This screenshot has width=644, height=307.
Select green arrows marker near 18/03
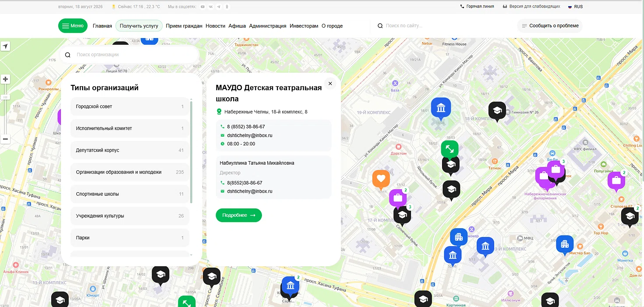pyautogui.click(x=450, y=149)
